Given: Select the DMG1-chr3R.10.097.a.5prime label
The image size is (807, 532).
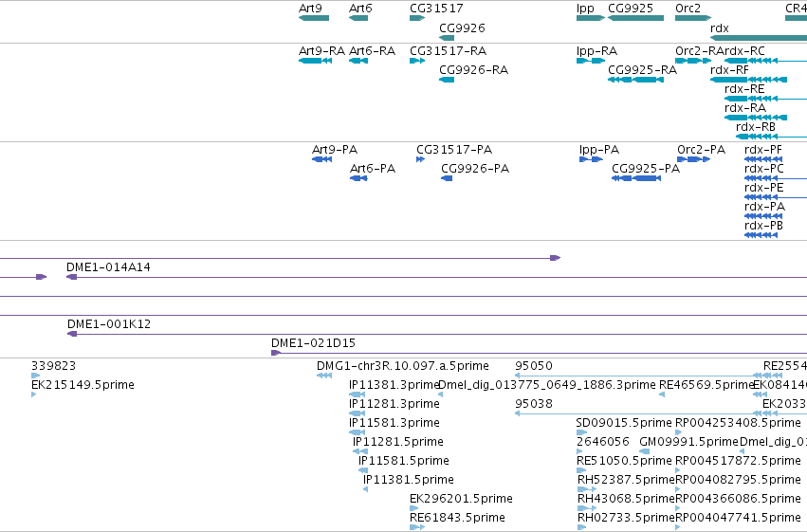Looking at the screenshot, I should (x=403, y=366).
